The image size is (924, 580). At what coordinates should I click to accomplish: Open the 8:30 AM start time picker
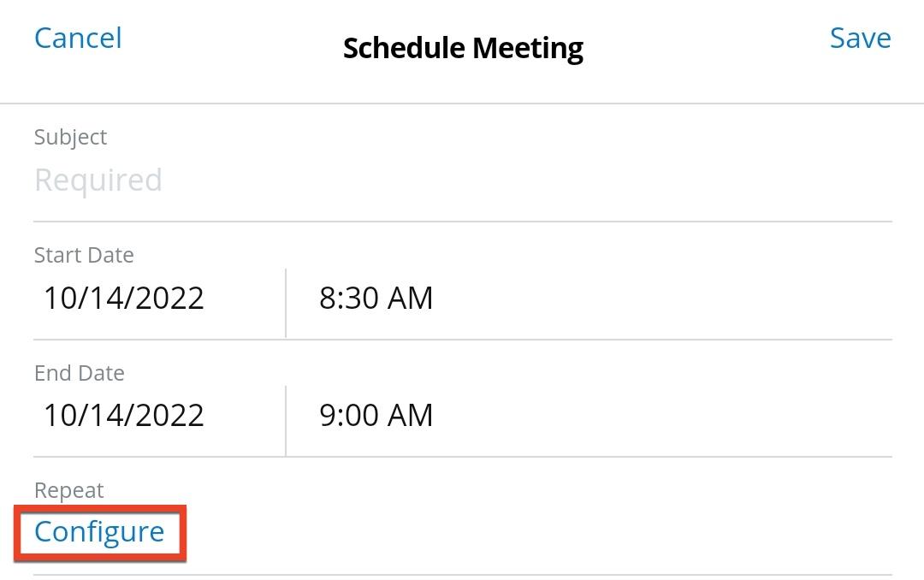pyautogui.click(x=376, y=298)
